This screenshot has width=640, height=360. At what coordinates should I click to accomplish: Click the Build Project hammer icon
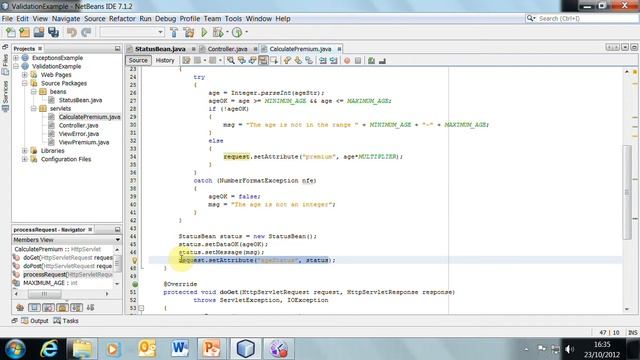(x=174, y=32)
